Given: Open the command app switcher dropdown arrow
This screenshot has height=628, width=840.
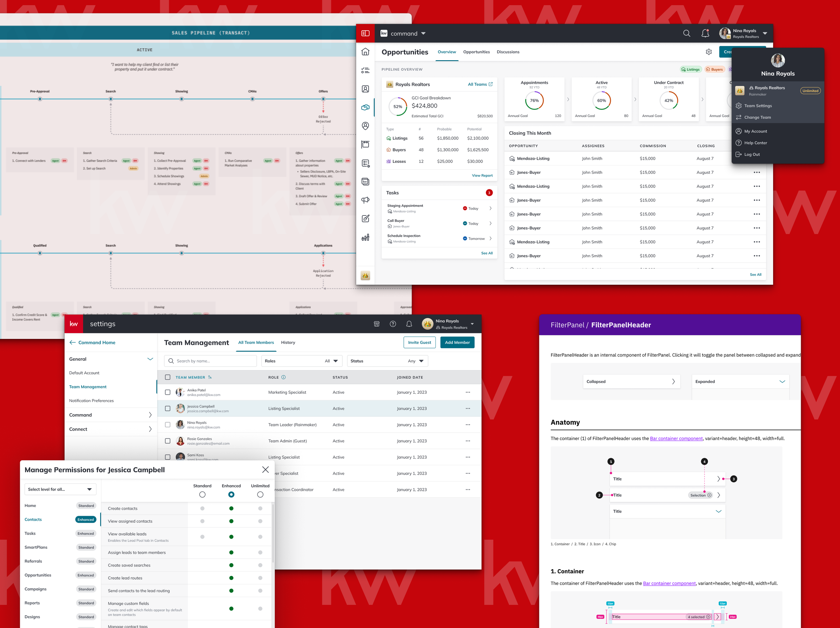Looking at the screenshot, I should 423,33.
